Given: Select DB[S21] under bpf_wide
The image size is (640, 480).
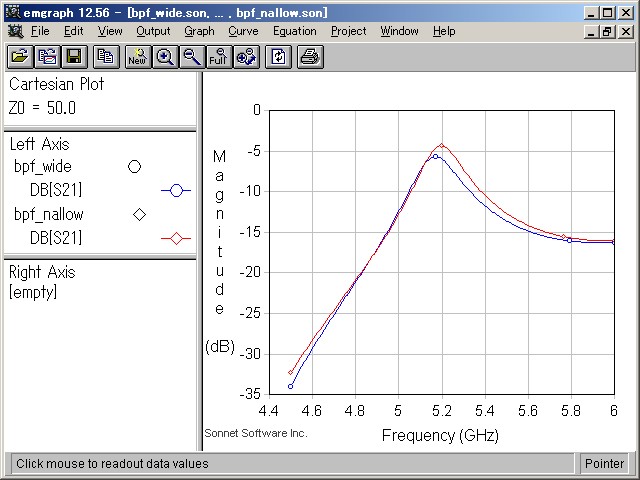Looking at the screenshot, I should 56,190.
